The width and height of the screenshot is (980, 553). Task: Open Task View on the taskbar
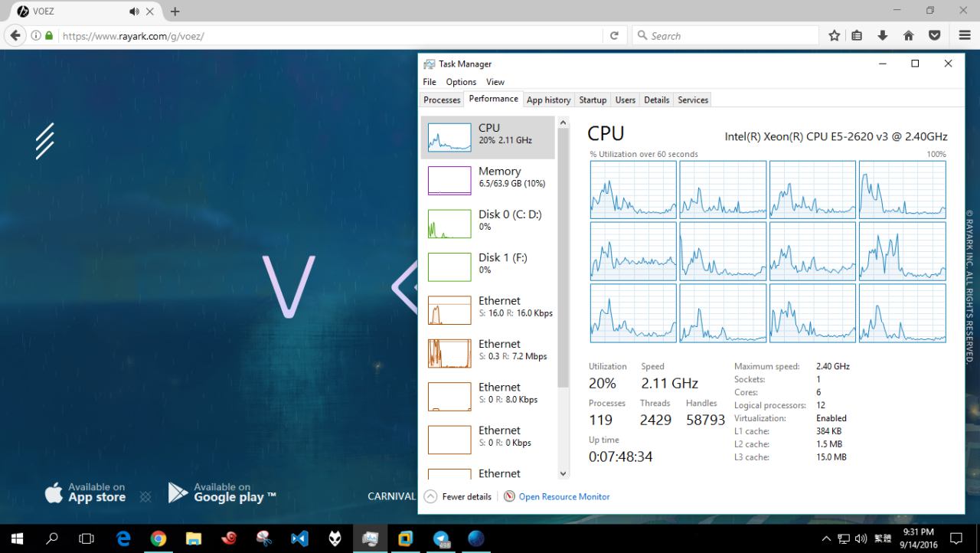coord(87,538)
